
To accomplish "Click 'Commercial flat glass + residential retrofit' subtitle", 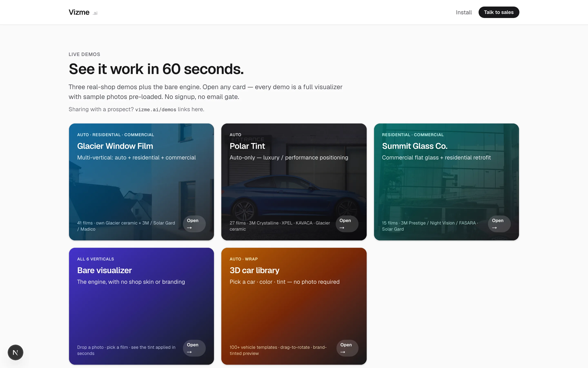I will (436, 157).
